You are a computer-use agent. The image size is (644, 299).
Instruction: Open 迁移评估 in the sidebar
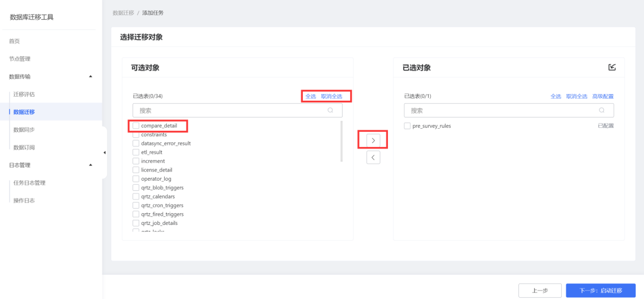point(24,94)
